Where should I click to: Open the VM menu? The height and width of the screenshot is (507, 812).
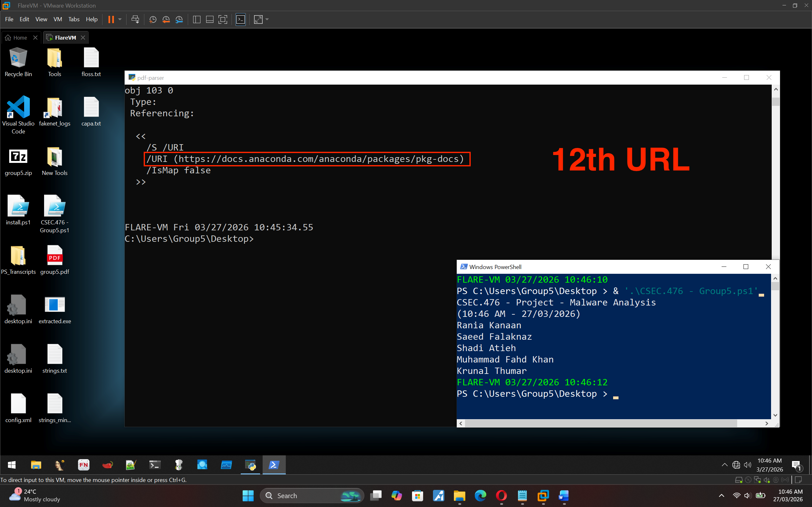pos(57,19)
